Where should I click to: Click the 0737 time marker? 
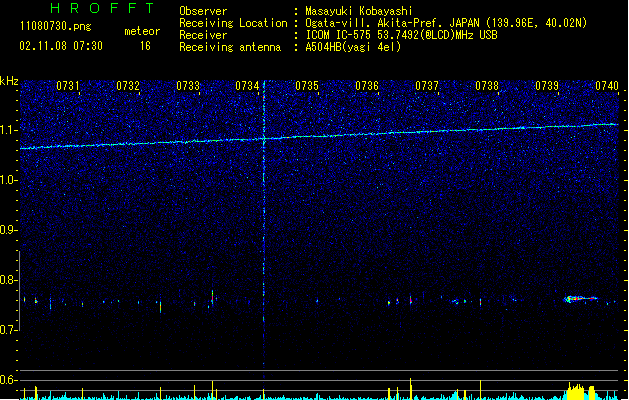pyautogui.click(x=427, y=86)
